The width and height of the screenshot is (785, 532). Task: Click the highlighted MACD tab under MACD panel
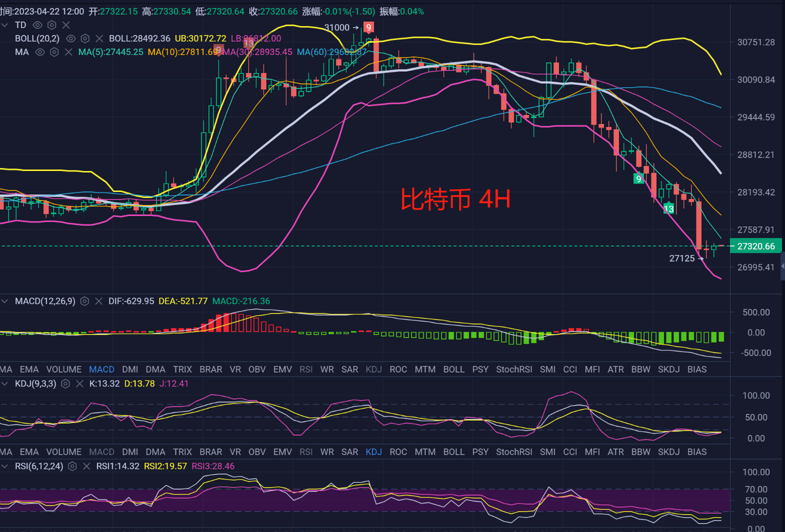click(102, 369)
